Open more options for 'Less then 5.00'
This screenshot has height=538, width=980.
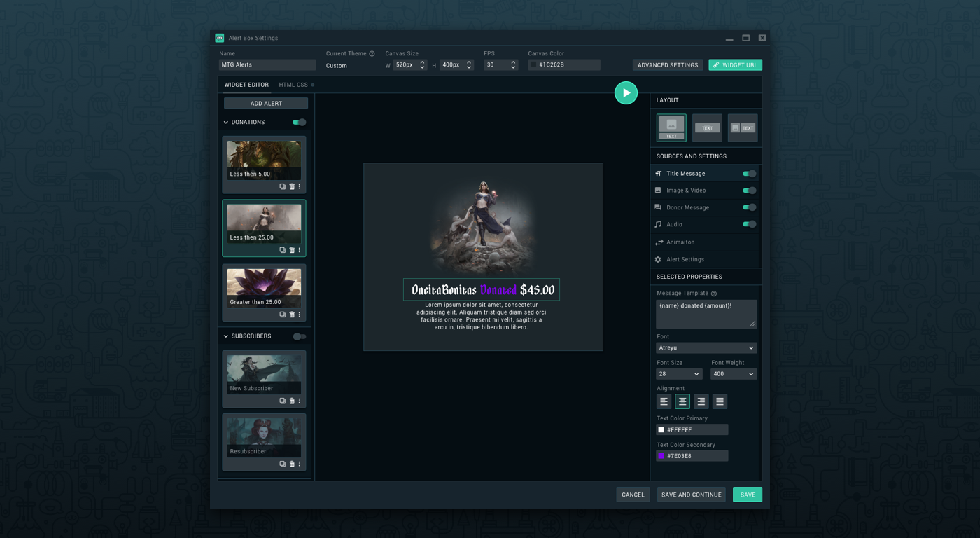click(300, 186)
